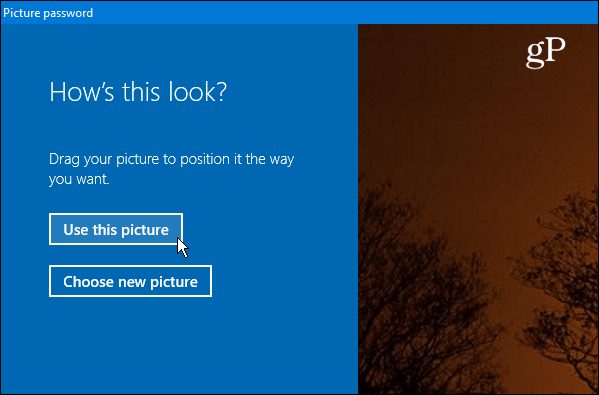Select Choose new picture button
This screenshot has height=395, width=599.
tap(130, 281)
